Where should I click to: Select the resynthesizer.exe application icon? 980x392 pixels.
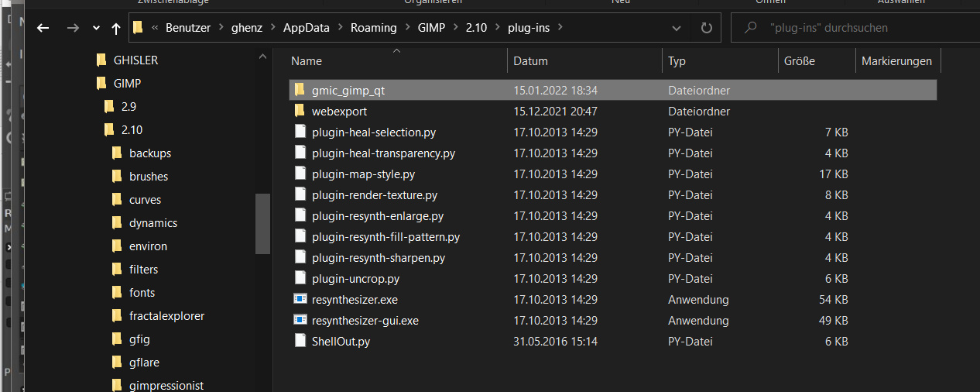(300, 299)
